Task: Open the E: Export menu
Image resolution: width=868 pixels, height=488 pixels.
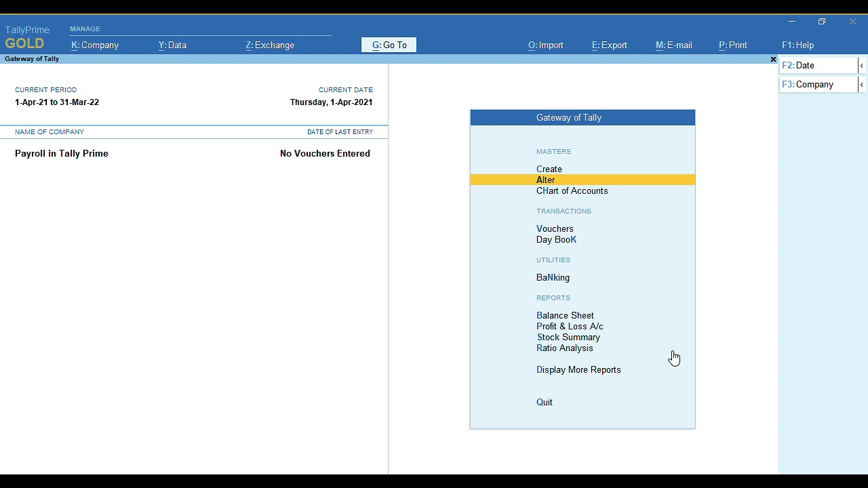Action: pyautogui.click(x=610, y=45)
